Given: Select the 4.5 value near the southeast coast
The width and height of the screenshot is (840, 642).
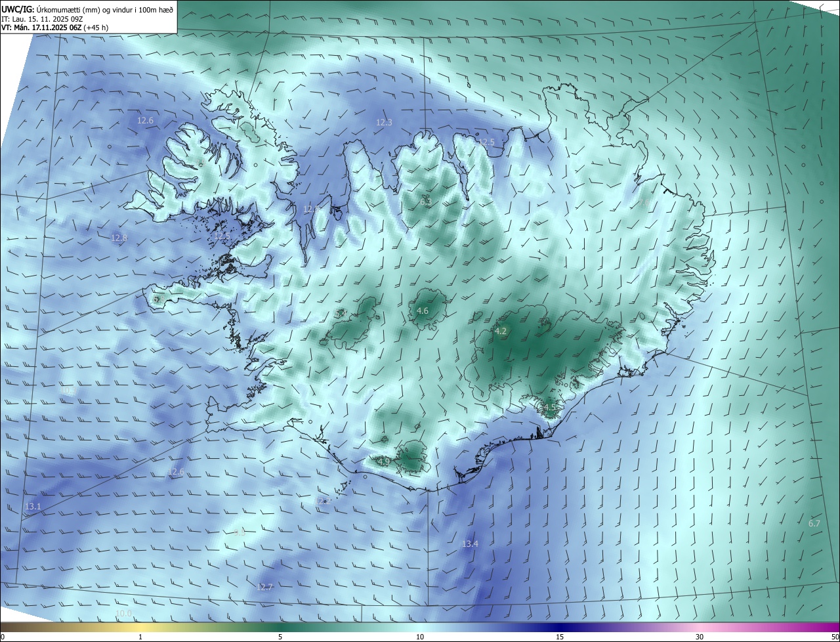Looking at the screenshot, I should [550, 408].
